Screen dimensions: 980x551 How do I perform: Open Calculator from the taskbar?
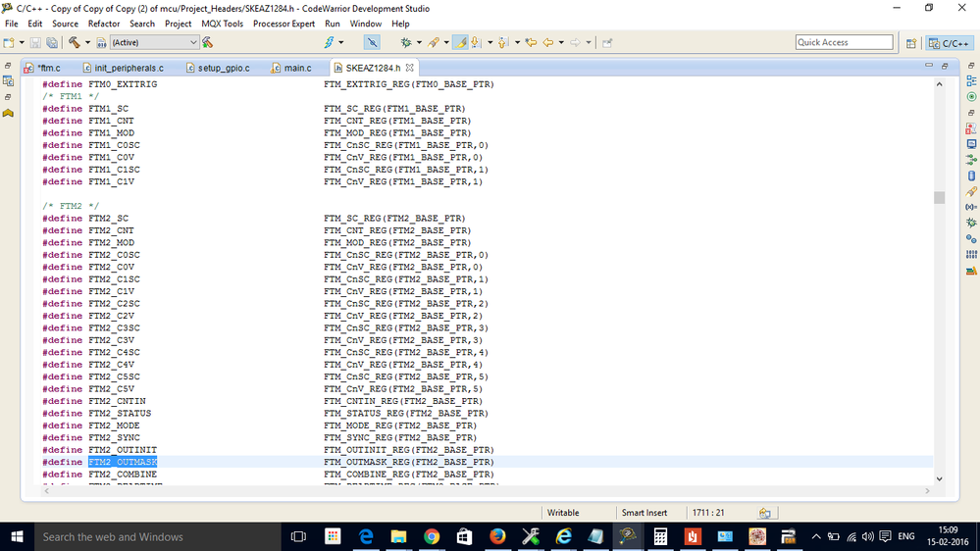pos(660,536)
